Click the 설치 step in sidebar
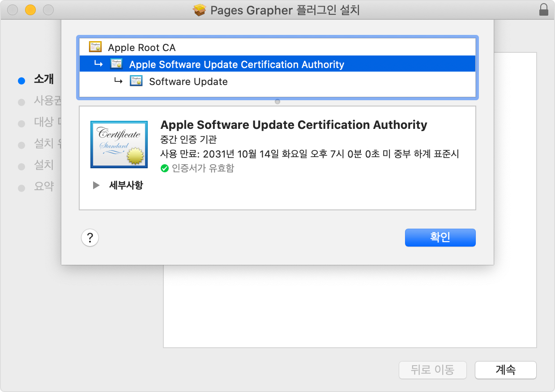The width and height of the screenshot is (555, 392). tap(44, 166)
